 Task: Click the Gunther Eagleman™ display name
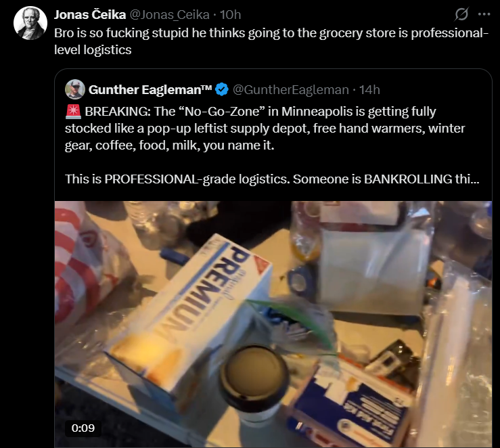150,89
